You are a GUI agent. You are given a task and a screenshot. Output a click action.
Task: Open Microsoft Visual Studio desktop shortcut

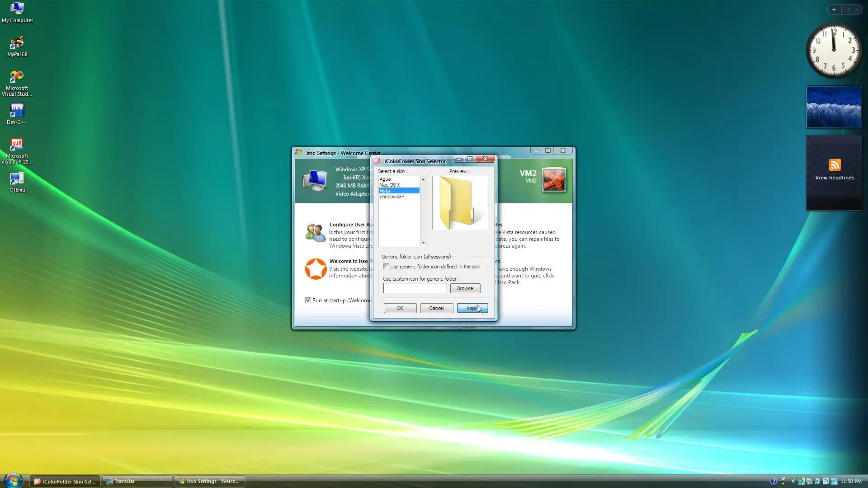tap(17, 77)
